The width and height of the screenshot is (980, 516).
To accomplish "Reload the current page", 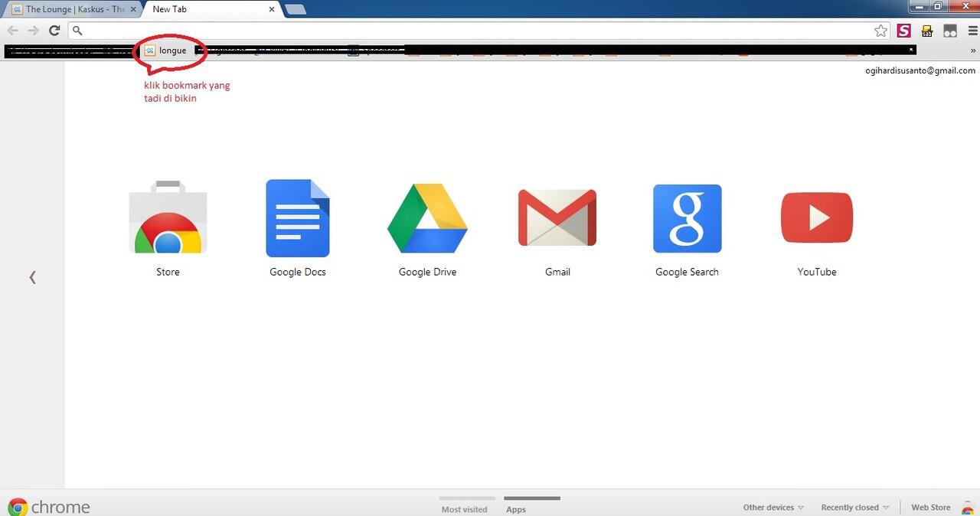I will pyautogui.click(x=54, y=31).
